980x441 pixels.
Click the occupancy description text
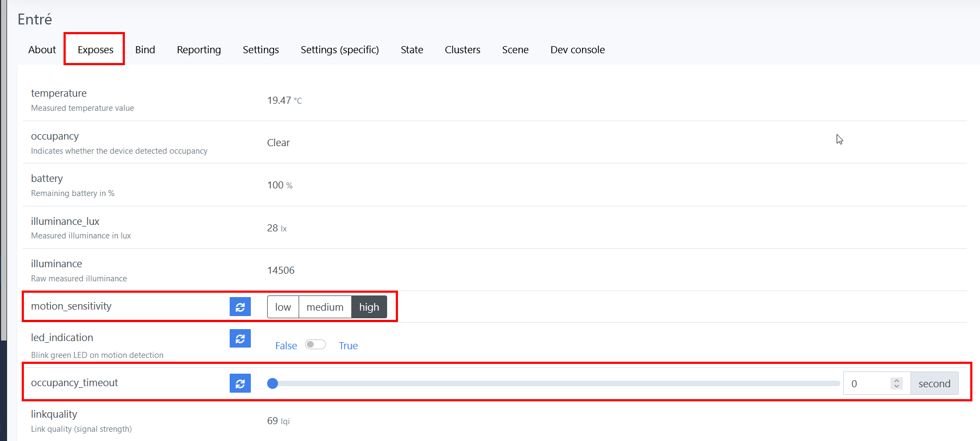click(x=119, y=151)
